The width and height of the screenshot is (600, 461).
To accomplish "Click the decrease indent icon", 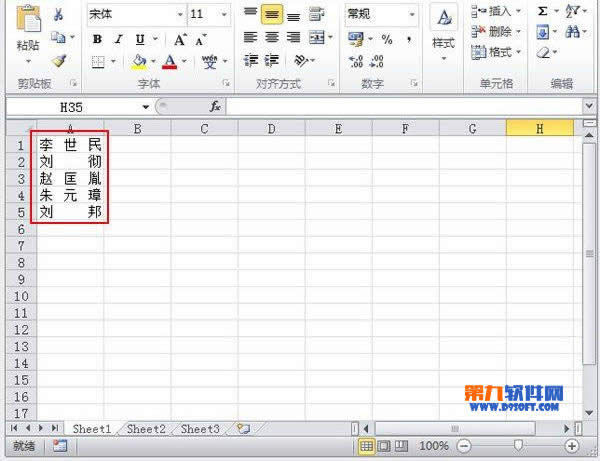I will (251, 60).
